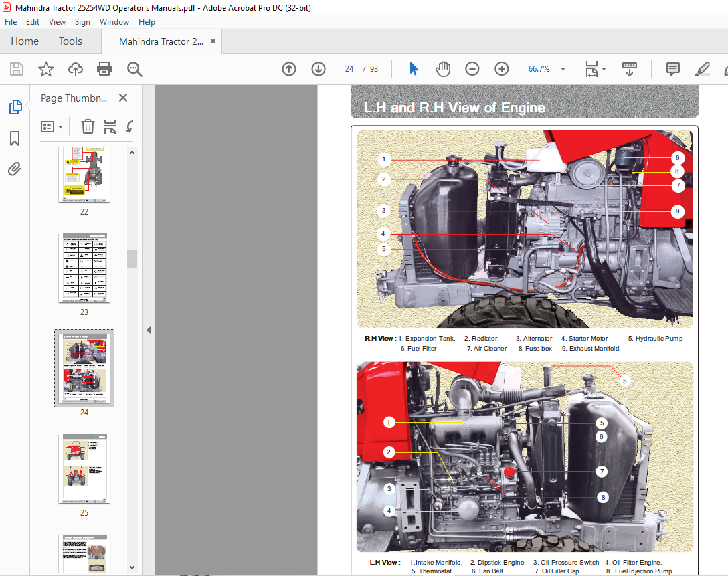Open the Bookmarks sidebar panel
The width and height of the screenshot is (728, 576).
coord(15,138)
